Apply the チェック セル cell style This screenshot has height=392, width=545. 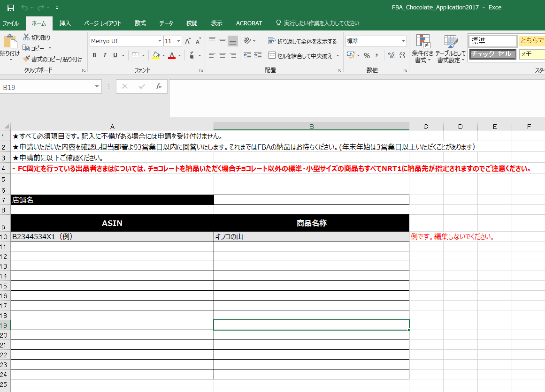pyautogui.click(x=492, y=54)
